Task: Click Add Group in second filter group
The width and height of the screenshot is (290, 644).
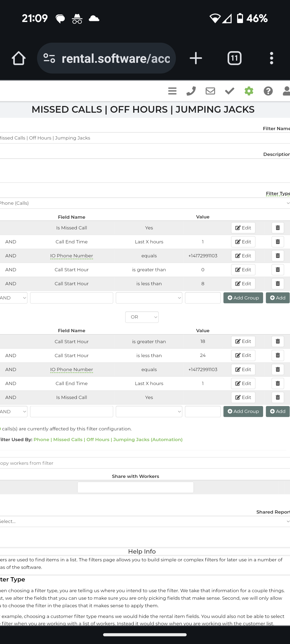Action: pyautogui.click(x=243, y=411)
